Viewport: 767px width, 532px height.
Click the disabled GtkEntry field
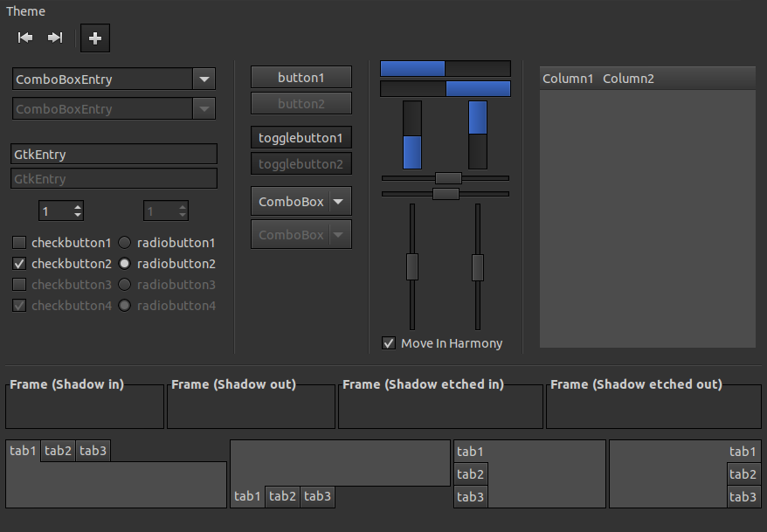pos(114,178)
